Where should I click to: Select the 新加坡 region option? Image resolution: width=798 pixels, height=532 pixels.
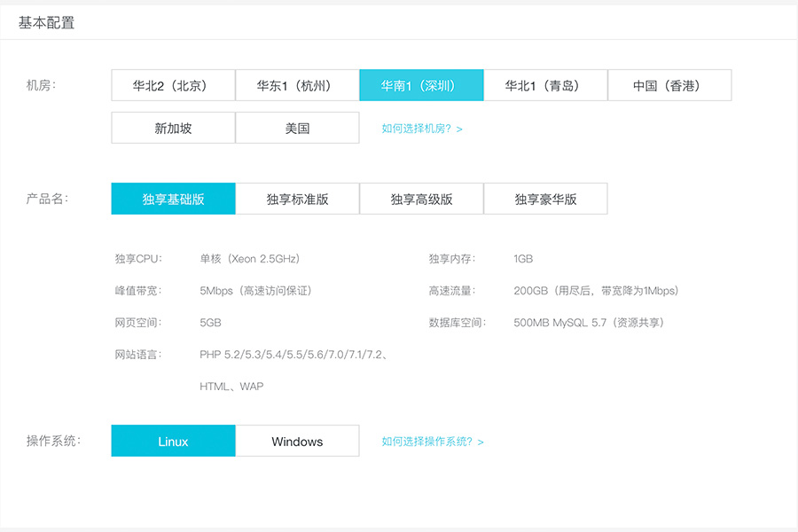[173, 128]
